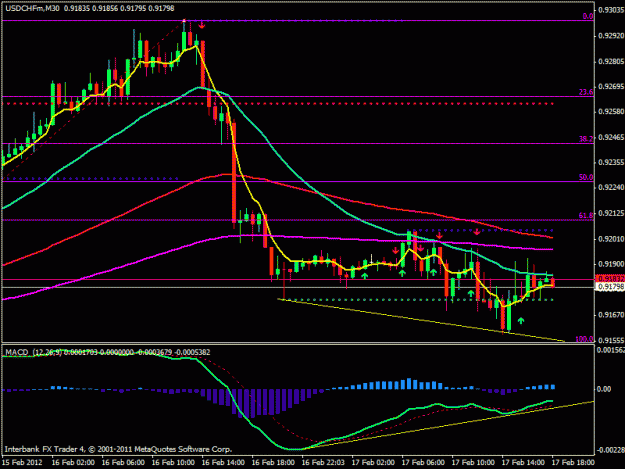Click the 0.92240 price axis value
This screenshot has width=625, height=469.
click(x=611, y=188)
